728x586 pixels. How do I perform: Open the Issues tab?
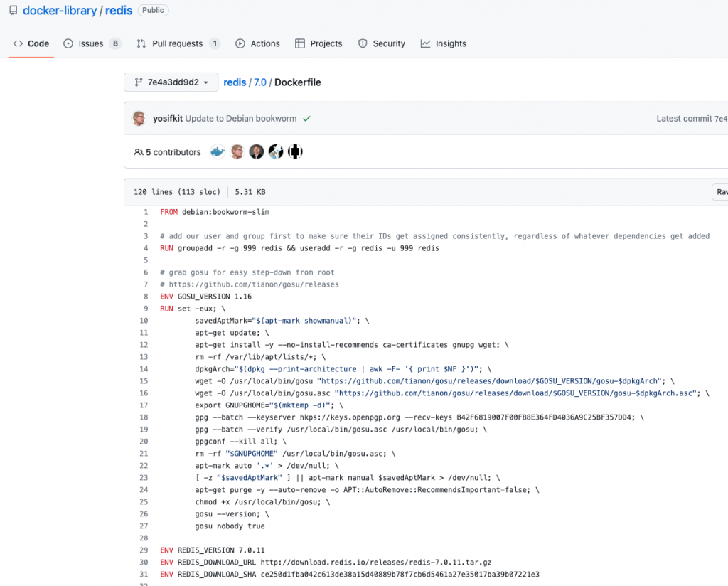92,43
